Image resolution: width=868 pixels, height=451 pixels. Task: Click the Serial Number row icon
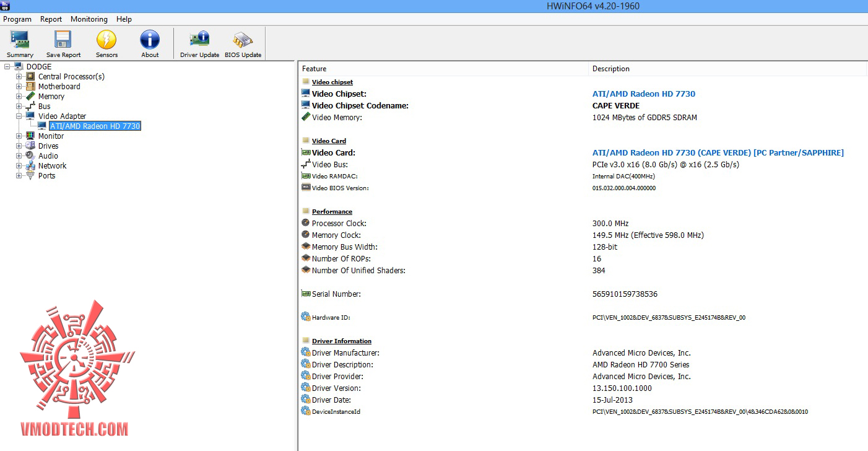tap(305, 294)
